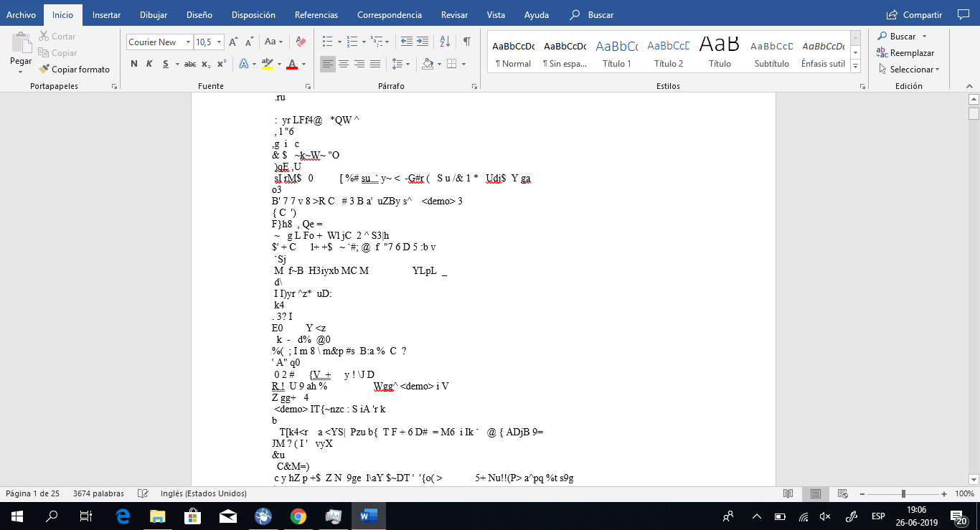The width and height of the screenshot is (980, 530).
Task: Increase font size with the grow A icon
Action: pyautogui.click(x=234, y=42)
